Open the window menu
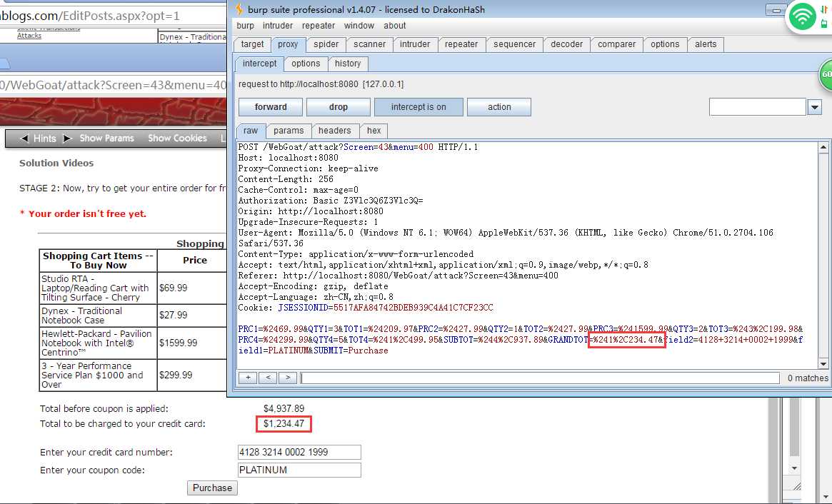This screenshot has height=504, width=832. coord(359,26)
